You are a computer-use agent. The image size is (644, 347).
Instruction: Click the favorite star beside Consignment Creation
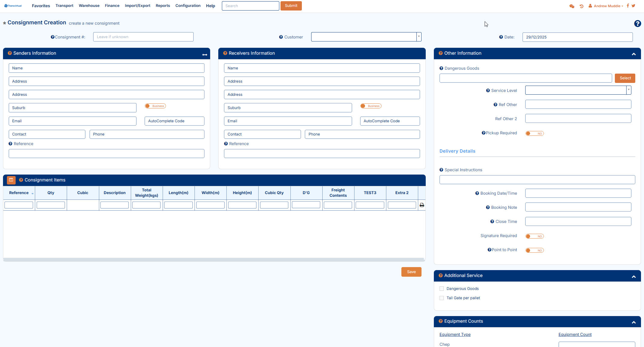(5, 23)
